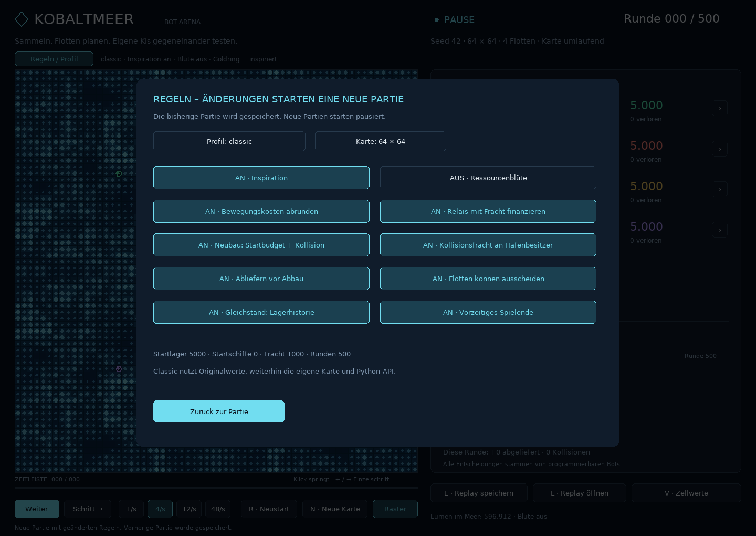Image resolution: width=756 pixels, height=536 pixels.
Task: Click the Kobaltmeer diamond logo icon
Action: click(x=22, y=19)
